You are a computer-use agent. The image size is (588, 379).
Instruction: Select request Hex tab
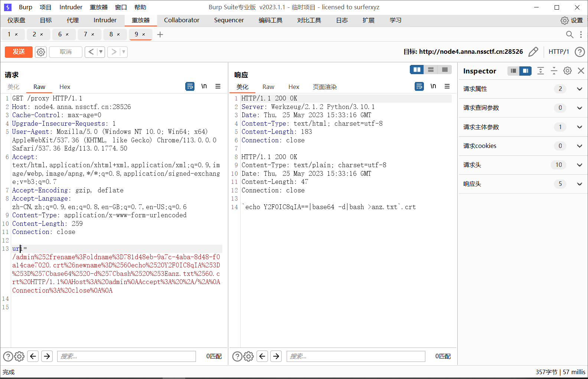tap(65, 87)
